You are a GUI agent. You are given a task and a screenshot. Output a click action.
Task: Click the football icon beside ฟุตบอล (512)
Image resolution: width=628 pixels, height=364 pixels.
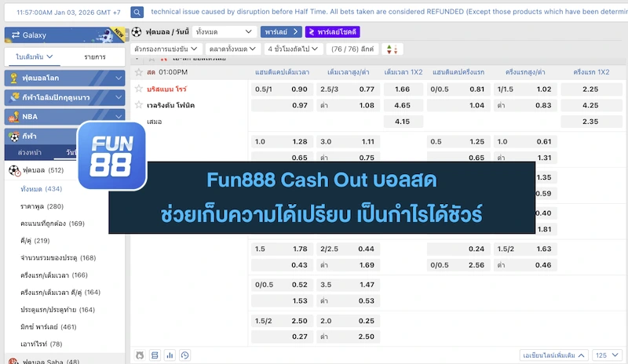tap(14, 170)
